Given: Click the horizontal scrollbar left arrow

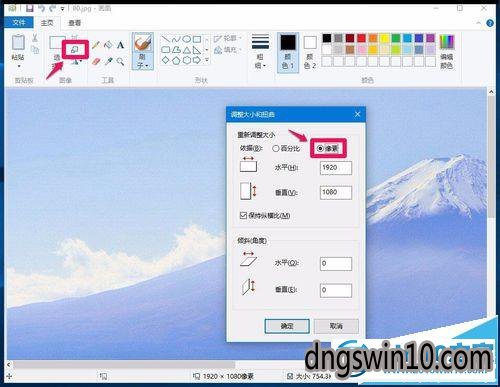Looking at the screenshot, I should click(8, 364).
